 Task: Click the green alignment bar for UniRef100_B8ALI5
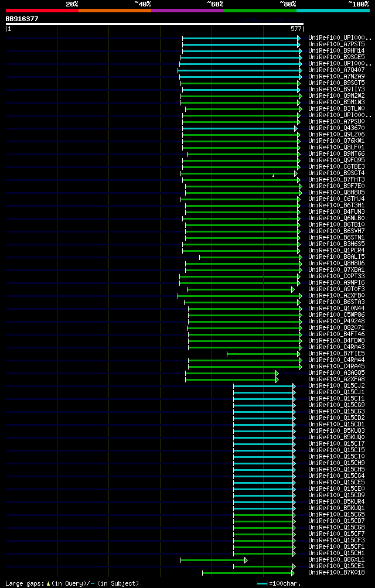[250, 257]
